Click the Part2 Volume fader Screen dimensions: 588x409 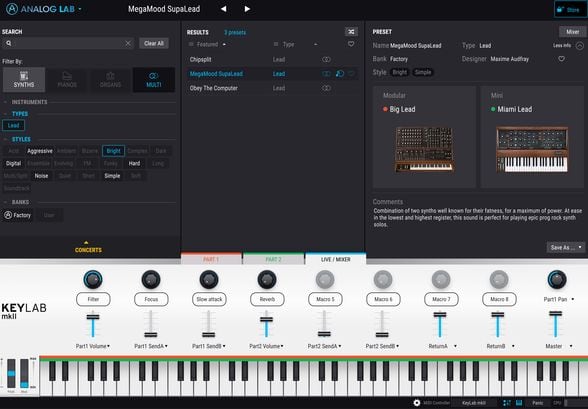pos(267,319)
